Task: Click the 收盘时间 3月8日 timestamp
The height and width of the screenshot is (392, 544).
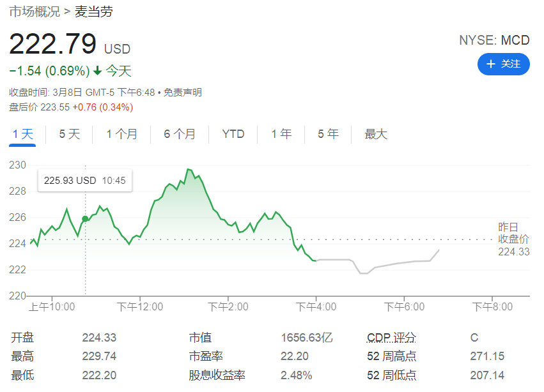Action: (82, 93)
